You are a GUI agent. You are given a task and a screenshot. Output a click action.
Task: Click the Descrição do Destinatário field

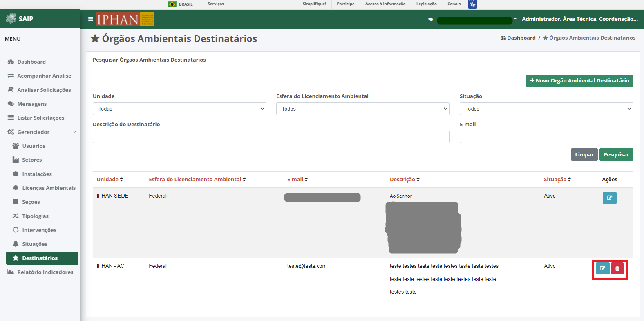pyautogui.click(x=271, y=137)
